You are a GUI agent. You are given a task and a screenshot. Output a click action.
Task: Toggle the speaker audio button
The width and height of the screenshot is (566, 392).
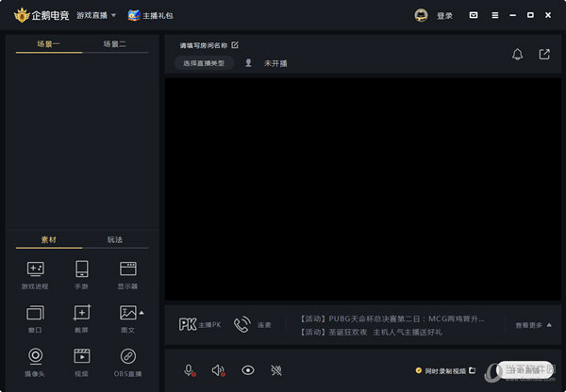coord(218,370)
